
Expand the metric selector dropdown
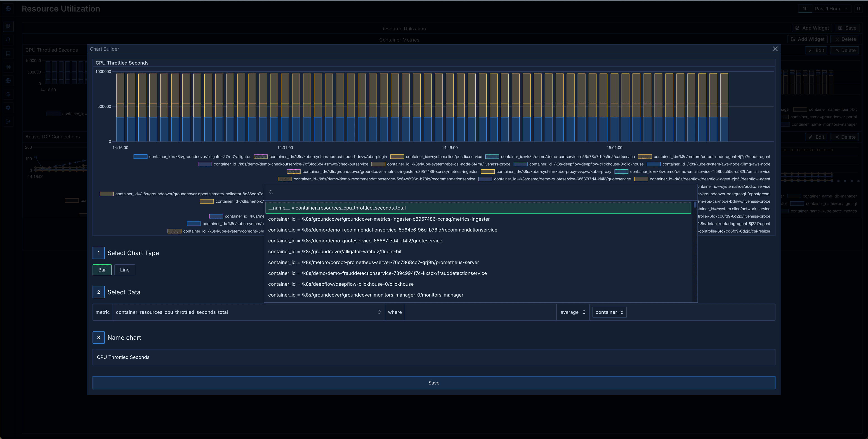[378, 312]
